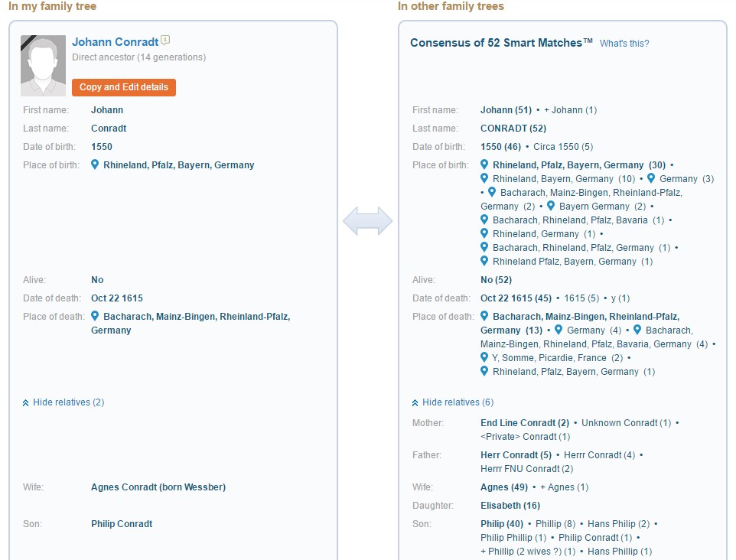
Task: Open the Johann Conradt name link
Action: 116,42
